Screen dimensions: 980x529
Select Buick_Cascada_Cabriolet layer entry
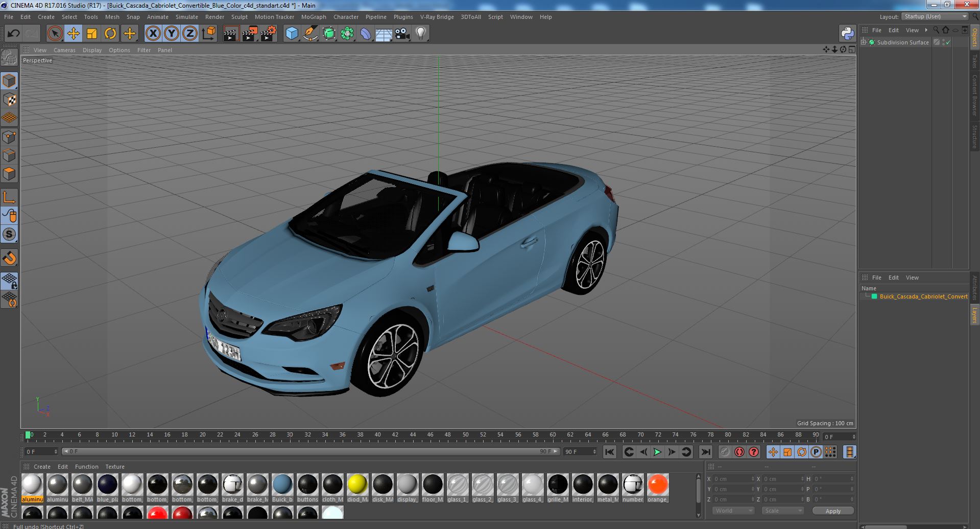[923, 296]
